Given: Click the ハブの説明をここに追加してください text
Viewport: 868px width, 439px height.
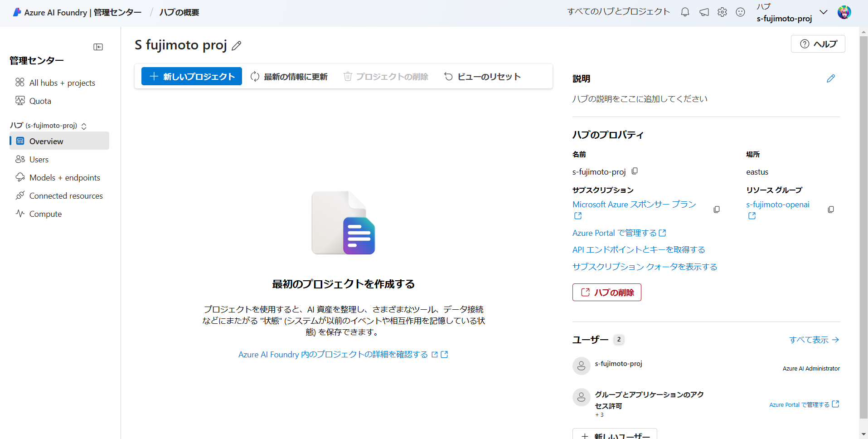Looking at the screenshot, I should [x=640, y=99].
